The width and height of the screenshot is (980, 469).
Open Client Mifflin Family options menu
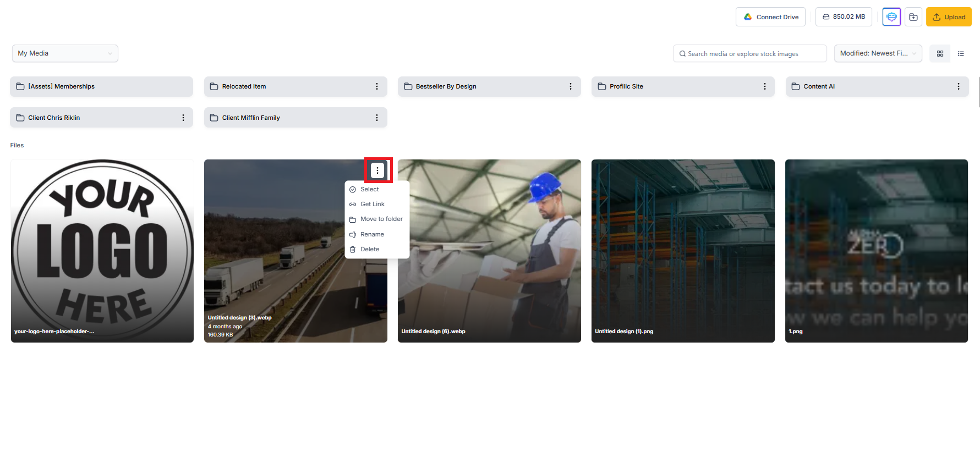click(377, 118)
